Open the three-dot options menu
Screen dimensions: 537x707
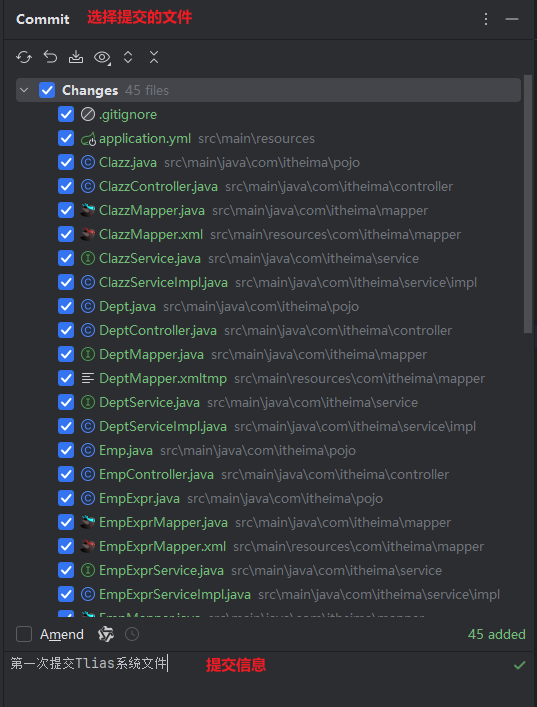tap(486, 19)
